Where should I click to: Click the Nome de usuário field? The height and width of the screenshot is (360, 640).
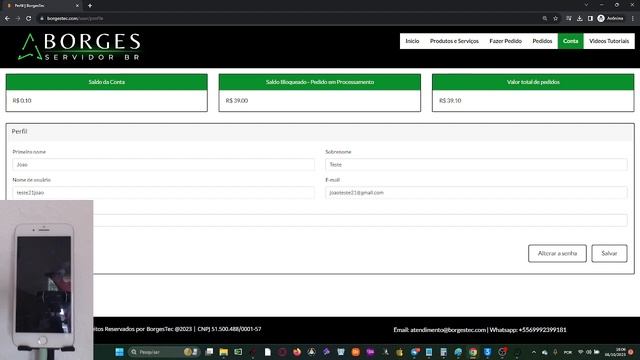tap(163, 193)
